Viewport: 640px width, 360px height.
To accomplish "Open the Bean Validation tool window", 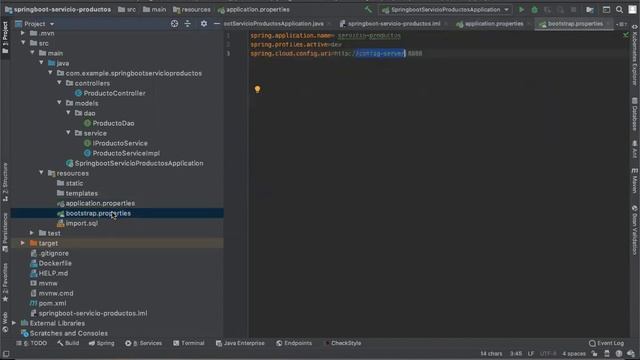I will [x=635, y=230].
